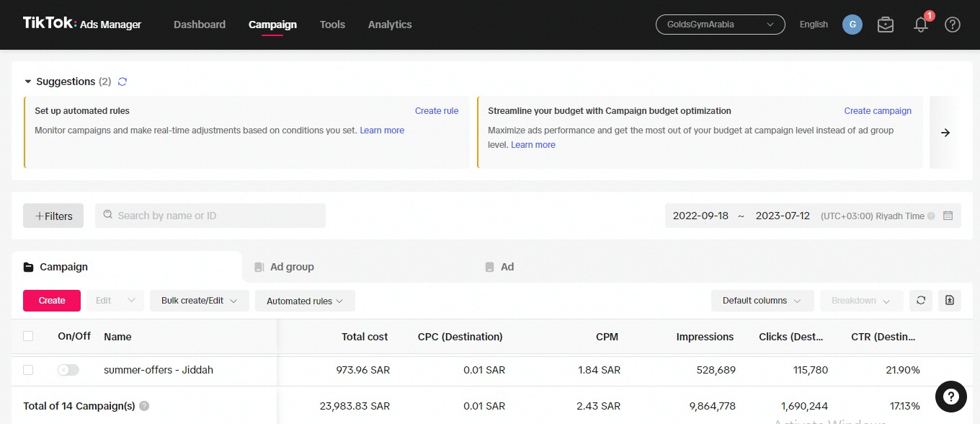This screenshot has width=980, height=424.
Task: Click the Create rule link
Action: (437, 111)
